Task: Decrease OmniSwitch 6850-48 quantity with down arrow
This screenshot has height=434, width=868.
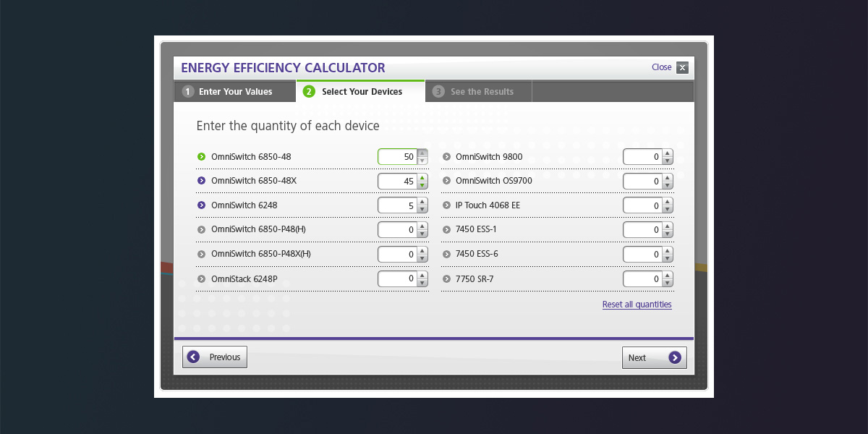Action: click(x=422, y=161)
